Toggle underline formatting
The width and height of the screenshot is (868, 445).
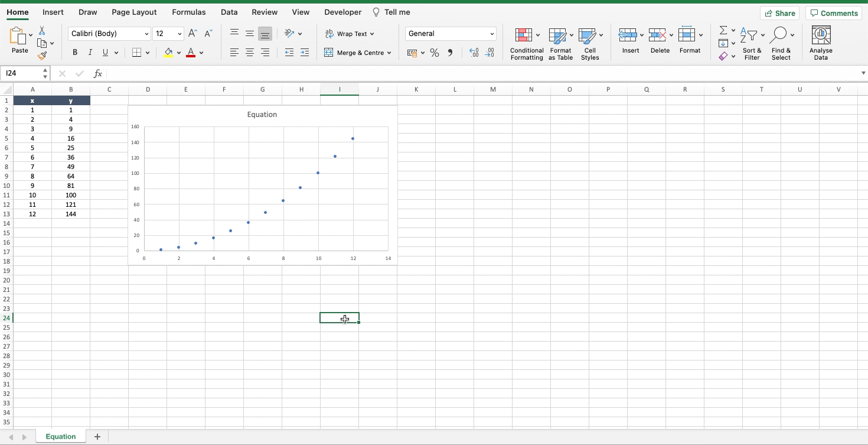point(105,53)
